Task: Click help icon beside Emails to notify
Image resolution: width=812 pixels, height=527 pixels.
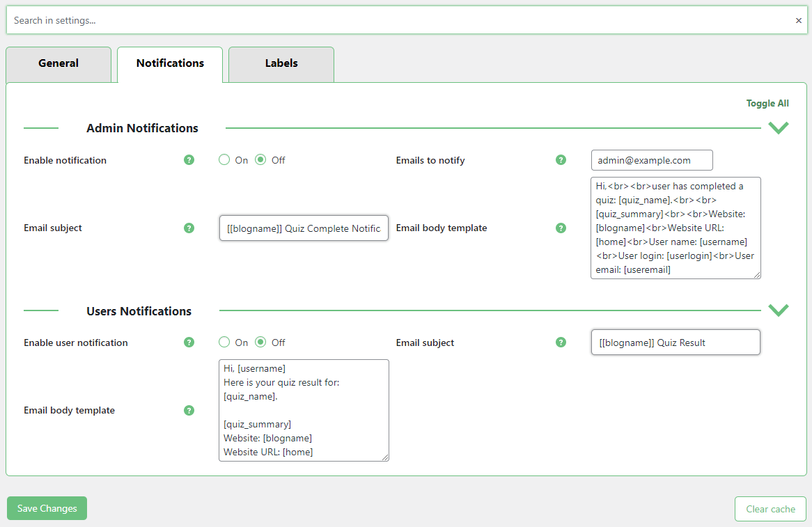Action: tap(561, 160)
